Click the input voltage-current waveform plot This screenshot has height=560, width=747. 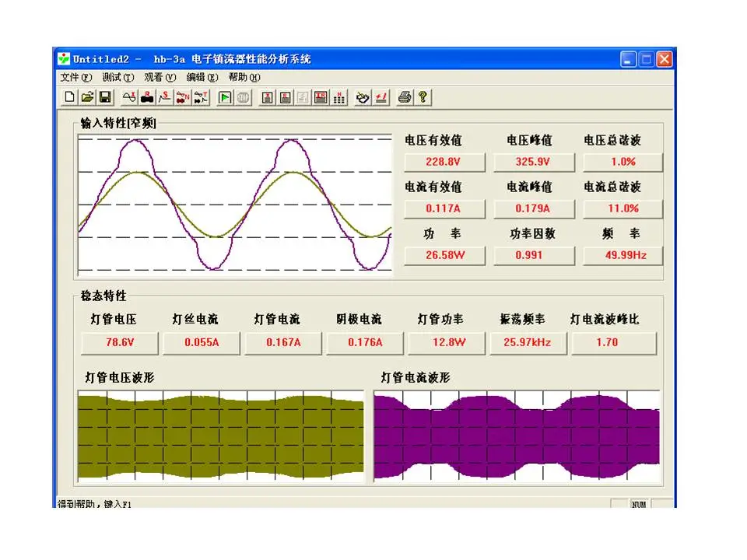(x=235, y=205)
